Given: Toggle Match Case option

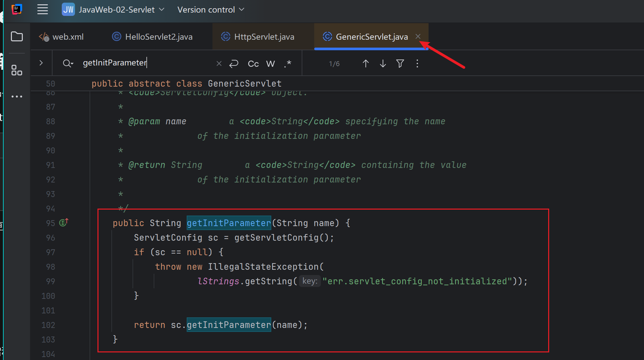Looking at the screenshot, I should coord(253,63).
